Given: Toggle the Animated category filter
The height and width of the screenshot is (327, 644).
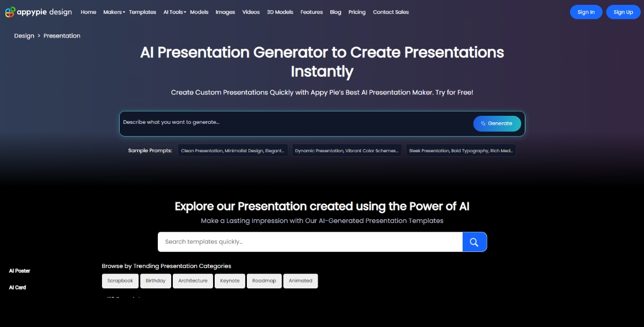Looking at the screenshot, I should [x=301, y=280].
